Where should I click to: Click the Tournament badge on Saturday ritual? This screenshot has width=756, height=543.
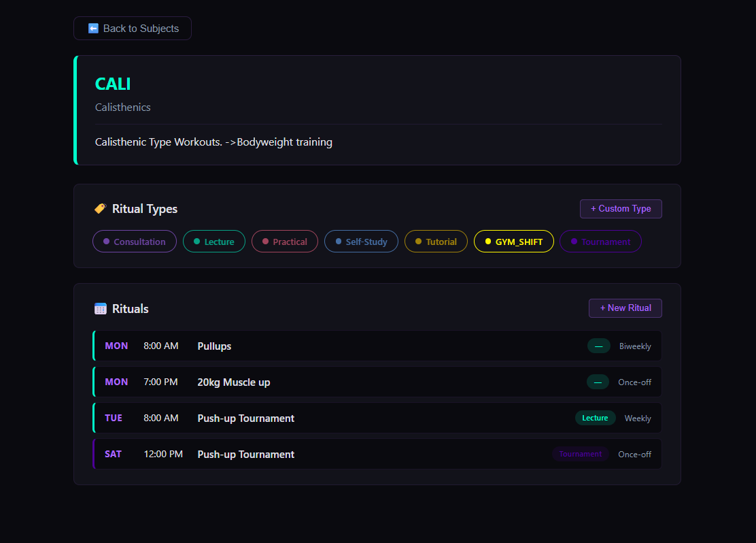coord(581,454)
